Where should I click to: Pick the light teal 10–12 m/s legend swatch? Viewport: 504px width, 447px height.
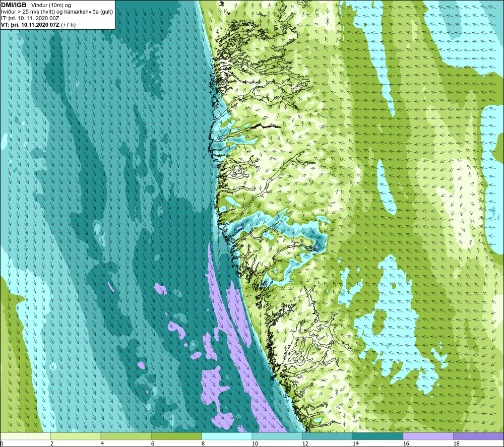(x=277, y=436)
